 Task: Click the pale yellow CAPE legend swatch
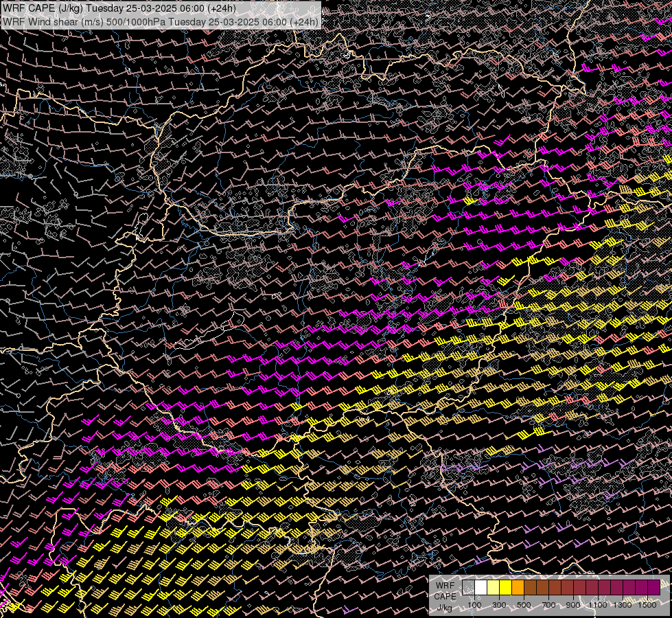(x=494, y=588)
